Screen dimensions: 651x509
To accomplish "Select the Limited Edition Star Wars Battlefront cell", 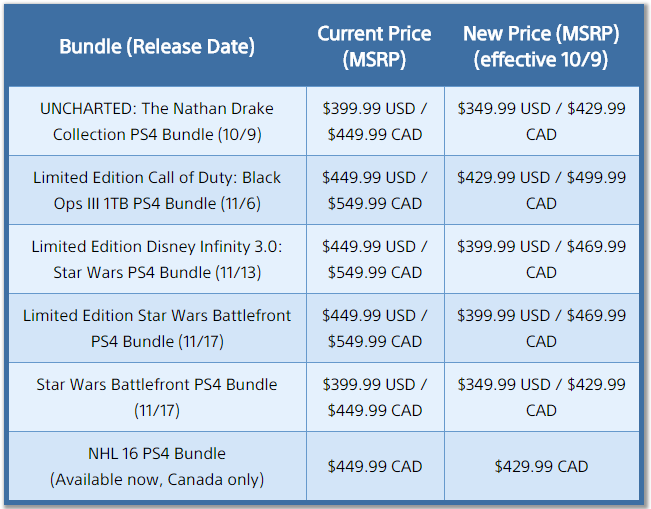I will 157,328.
